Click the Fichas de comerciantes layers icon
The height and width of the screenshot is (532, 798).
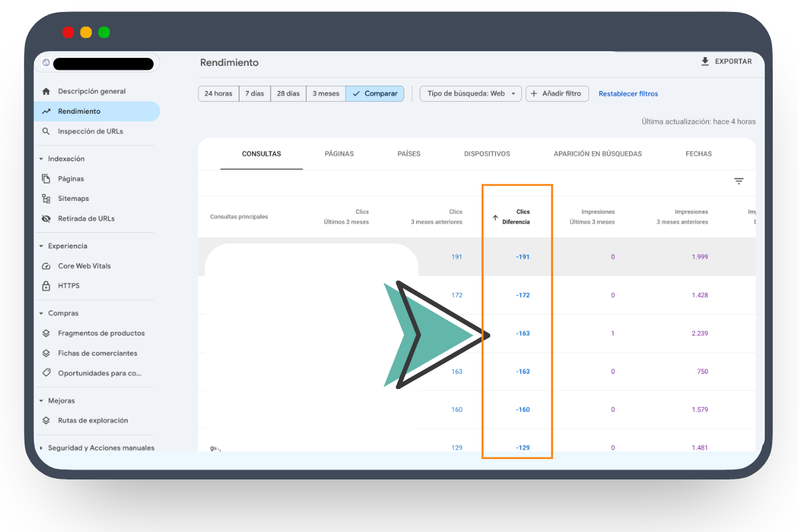click(x=46, y=353)
